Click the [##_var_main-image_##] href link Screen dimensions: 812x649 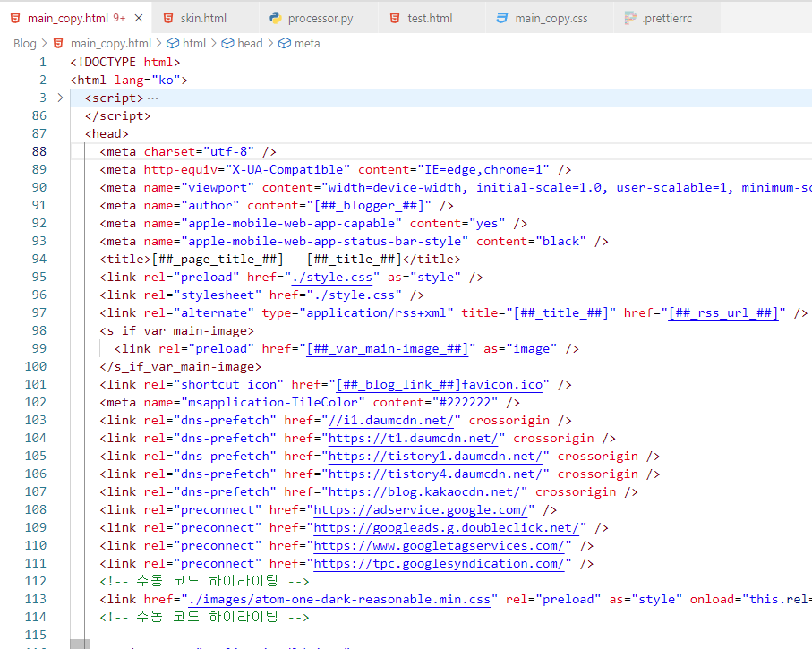tap(388, 348)
